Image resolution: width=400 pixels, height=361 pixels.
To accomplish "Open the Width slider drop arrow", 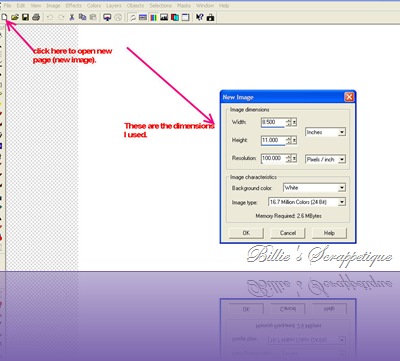I will (x=294, y=122).
